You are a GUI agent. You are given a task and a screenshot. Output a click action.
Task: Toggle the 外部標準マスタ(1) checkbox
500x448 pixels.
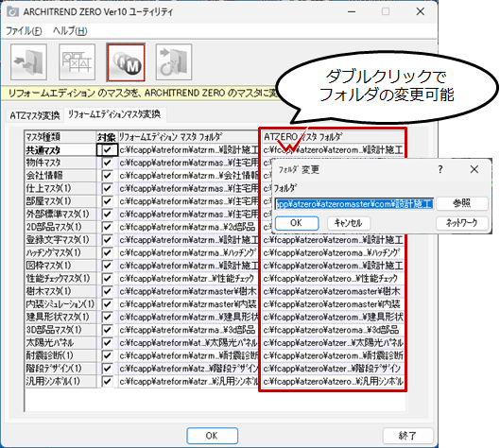click(108, 214)
